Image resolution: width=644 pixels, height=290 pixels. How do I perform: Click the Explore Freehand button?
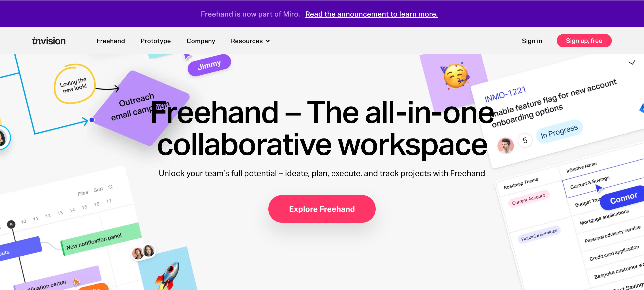pos(322,209)
